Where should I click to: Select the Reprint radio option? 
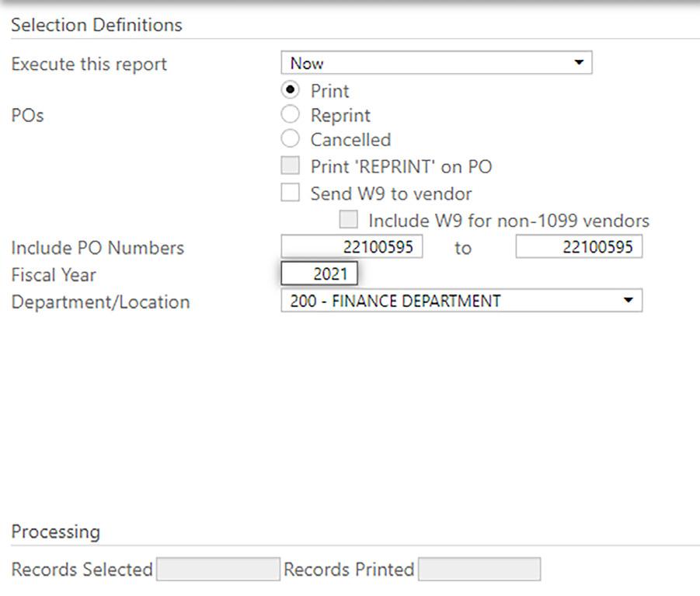291,114
